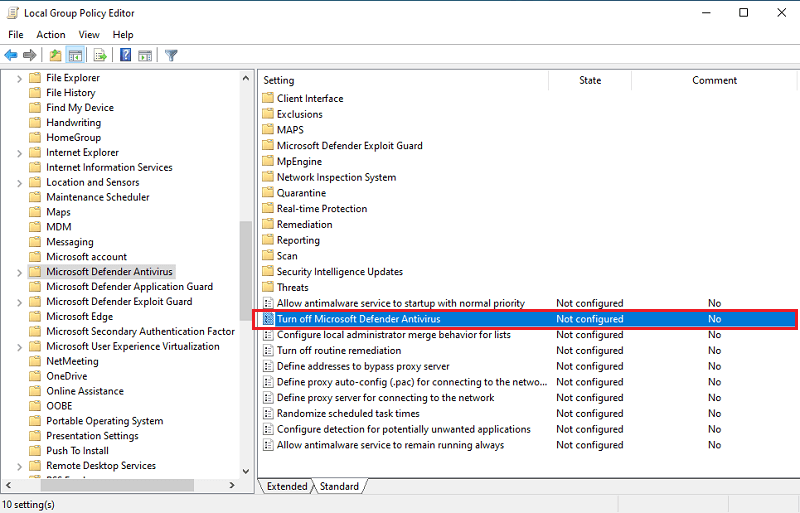Expand the File Explorer tree node
The width and height of the screenshot is (800, 513).
[19, 78]
